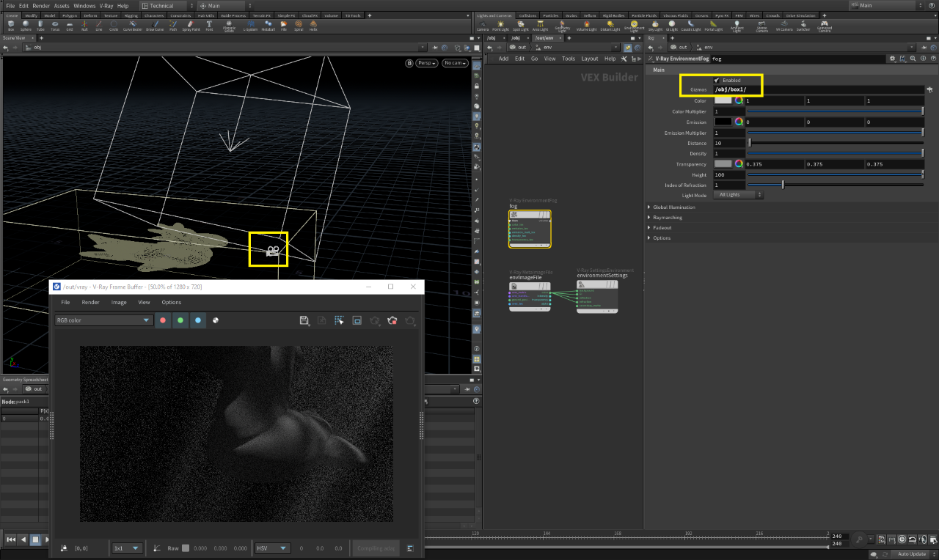Toggle the Raw values swatch in Frame Buffer

pos(186,548)
